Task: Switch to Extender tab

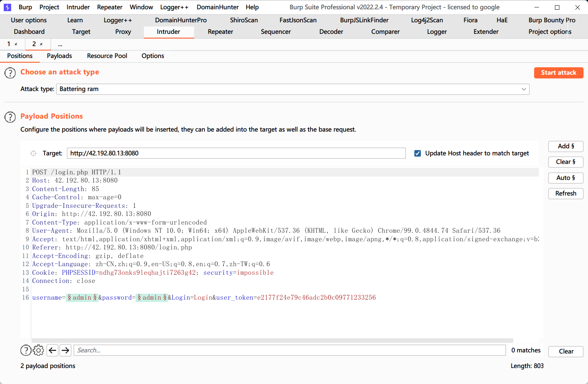Action: 486,32
